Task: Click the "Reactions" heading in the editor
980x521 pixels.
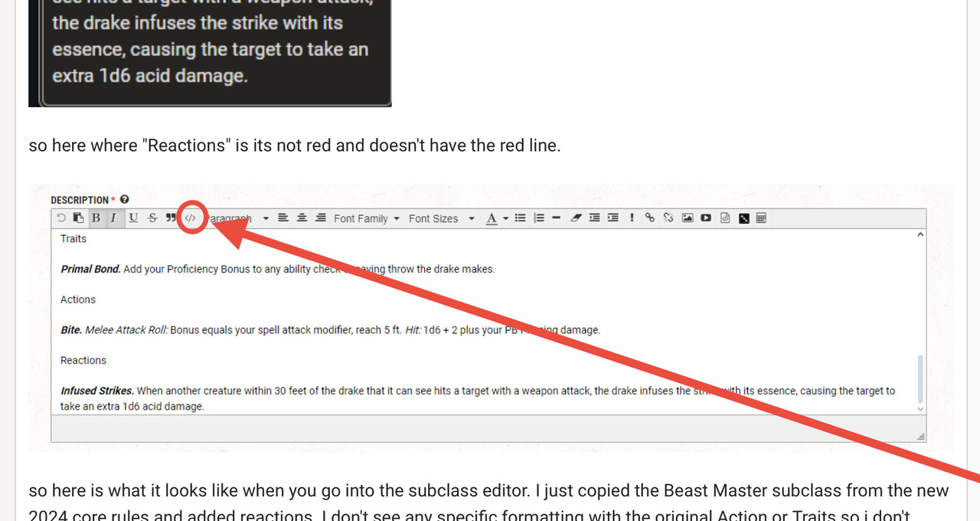Action: click(83, 360)
